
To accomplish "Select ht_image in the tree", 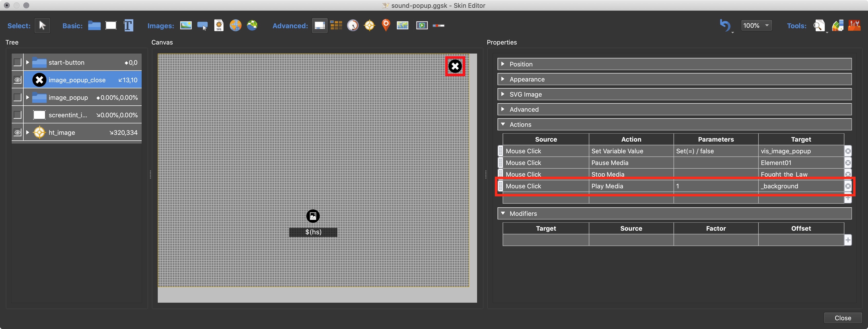I will coord(83,132).
